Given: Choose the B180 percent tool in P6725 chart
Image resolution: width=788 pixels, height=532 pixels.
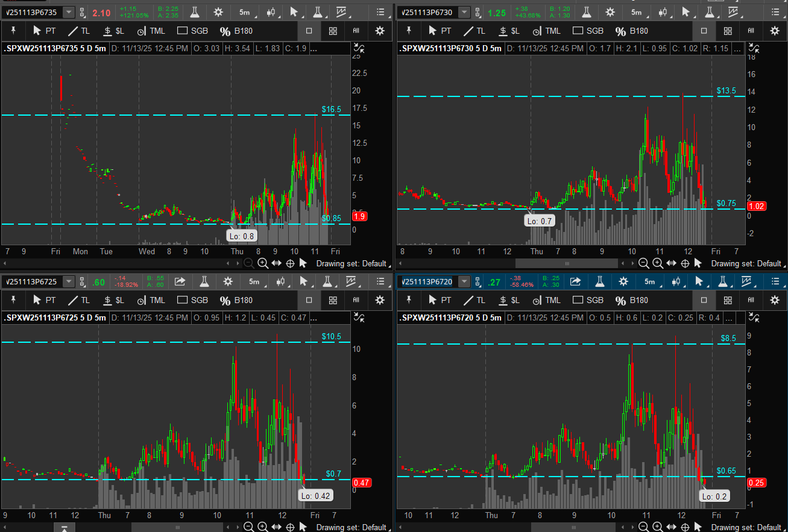Looking at the screenshot, I should 237,300.
